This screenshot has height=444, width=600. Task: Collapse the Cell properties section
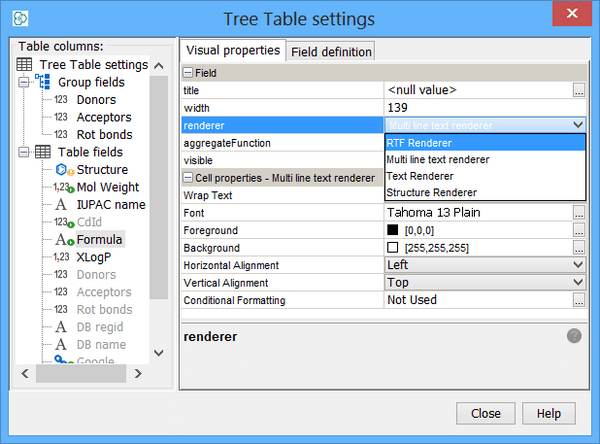[187, 178]
